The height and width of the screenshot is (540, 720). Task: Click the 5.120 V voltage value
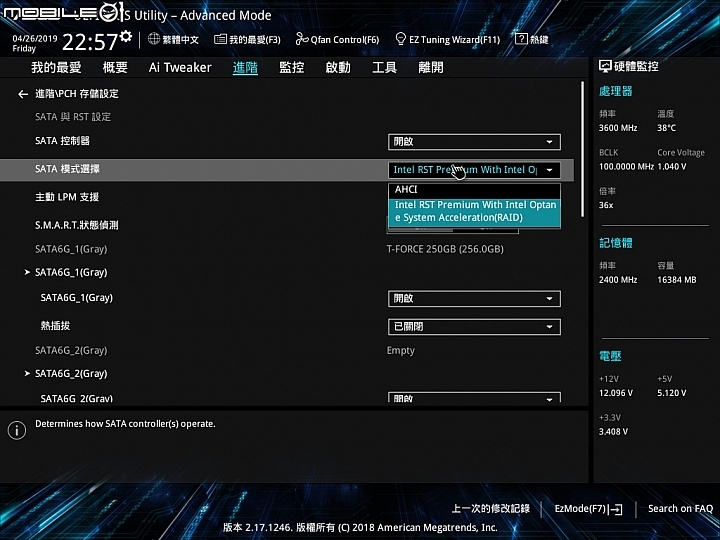[672, 394]
